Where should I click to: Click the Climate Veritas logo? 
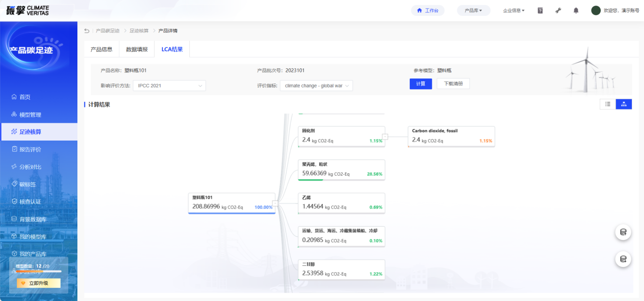coord(28,10)
